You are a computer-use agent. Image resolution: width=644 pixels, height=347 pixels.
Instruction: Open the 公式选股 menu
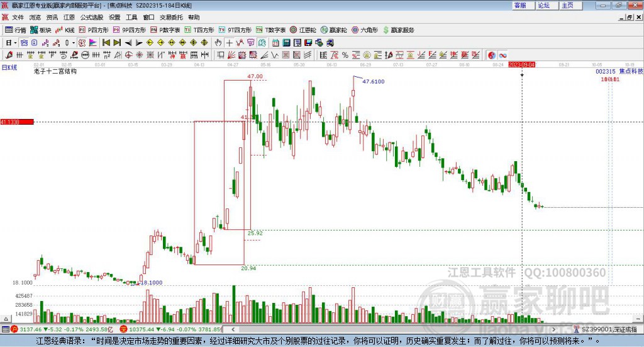pos(92,17)
